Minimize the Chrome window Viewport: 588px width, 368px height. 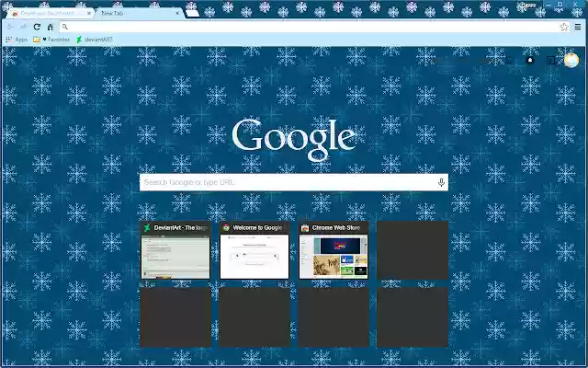548,5
